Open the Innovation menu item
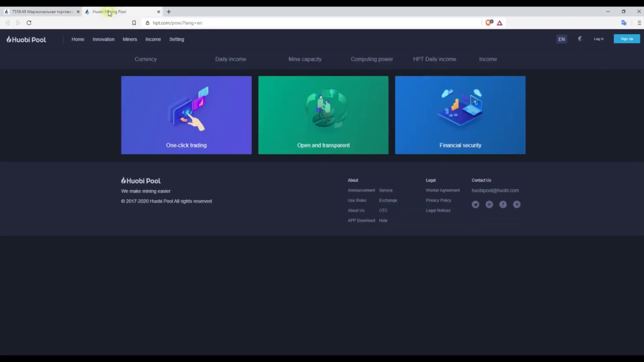644x362 pixels. 103,39
